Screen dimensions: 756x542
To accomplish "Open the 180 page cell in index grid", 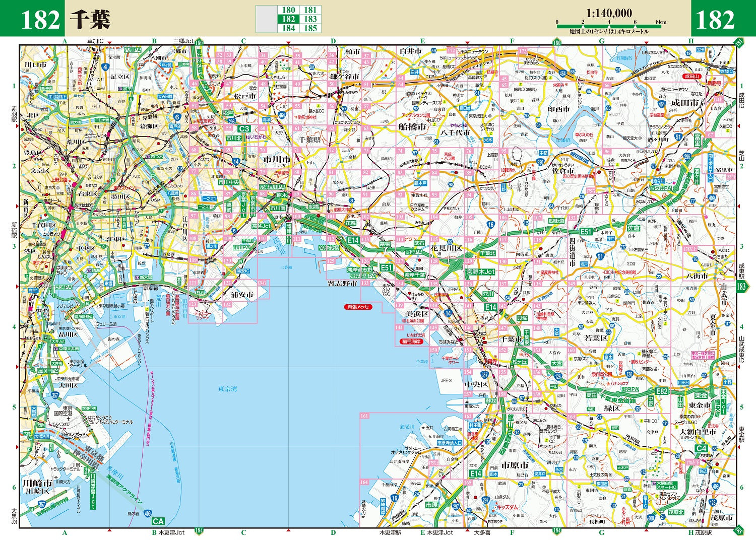I will tap(289, 9).
